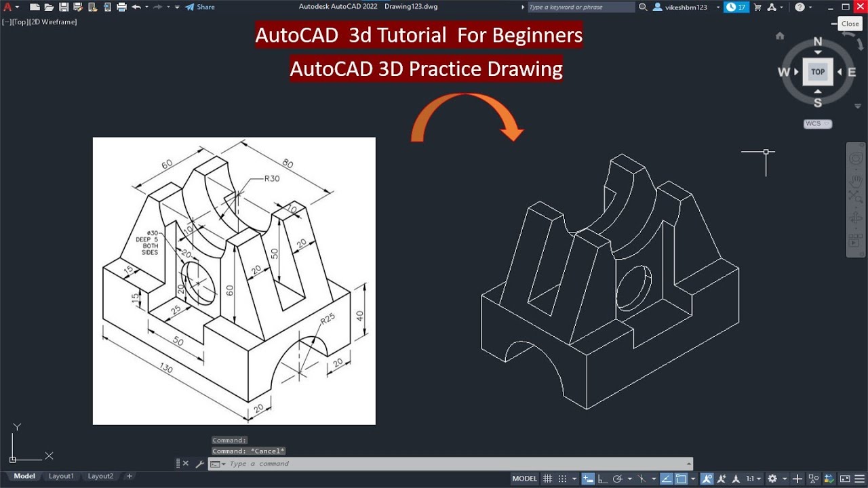
Task: Open from Web & Mobile icon
Action: click(x=93, y=7)
